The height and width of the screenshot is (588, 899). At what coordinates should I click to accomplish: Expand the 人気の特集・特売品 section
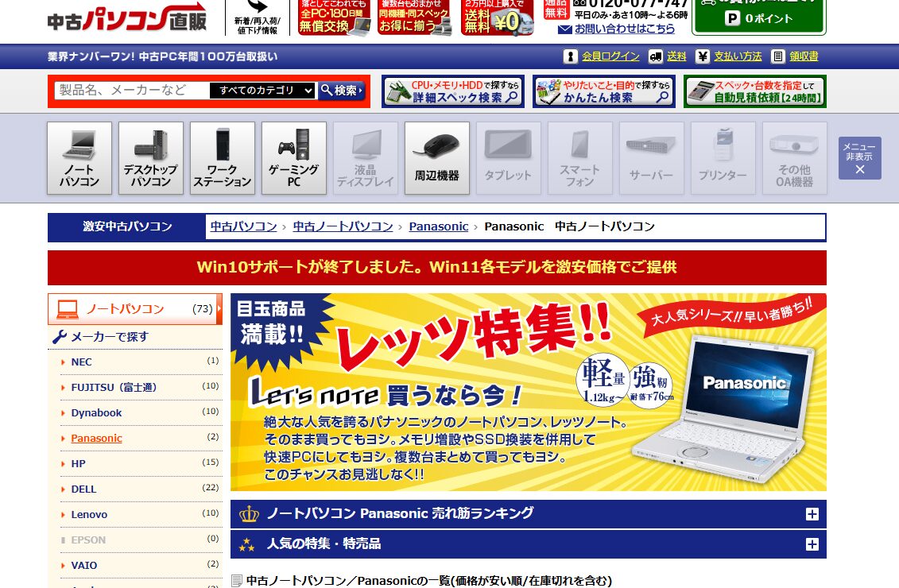(x=812, y=544)
